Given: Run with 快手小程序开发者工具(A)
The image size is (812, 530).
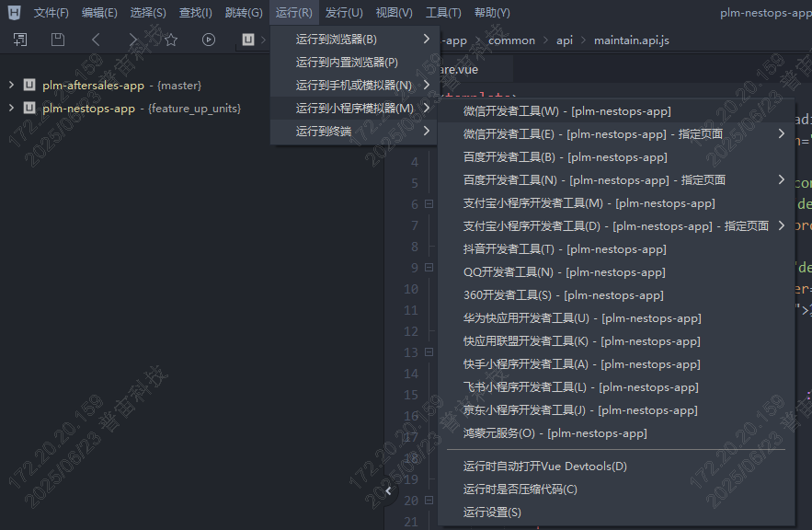Looking at the screenshot, I should click(616, 364).
